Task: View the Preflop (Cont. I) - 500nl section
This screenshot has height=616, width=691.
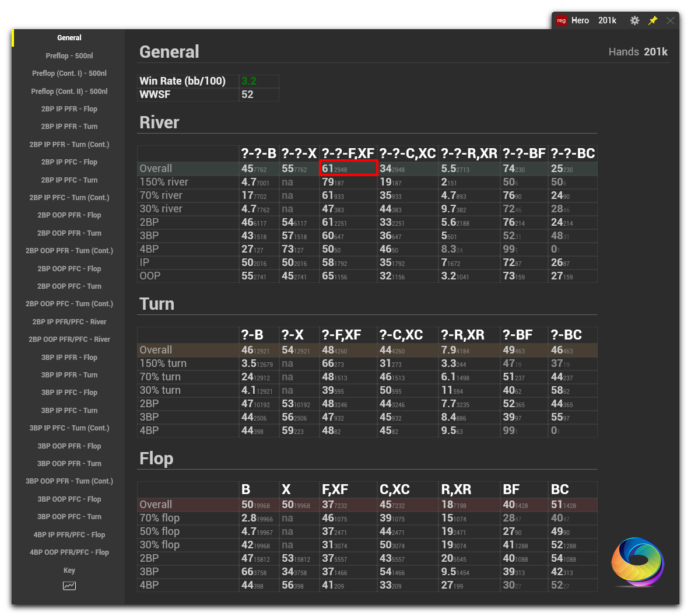Action: point(69,73)
